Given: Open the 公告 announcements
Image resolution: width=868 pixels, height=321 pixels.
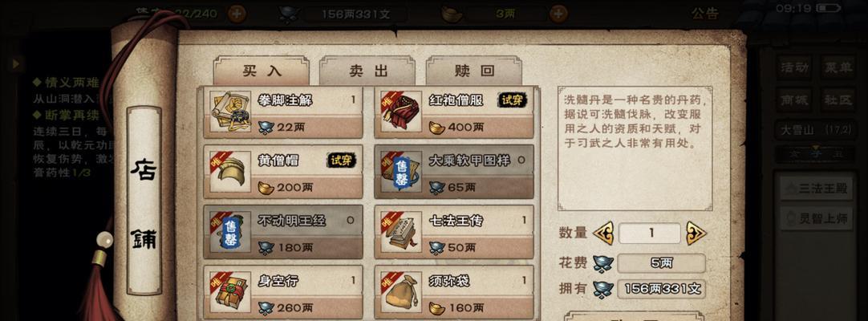Looking at the screenshot, I should (704, 14).
